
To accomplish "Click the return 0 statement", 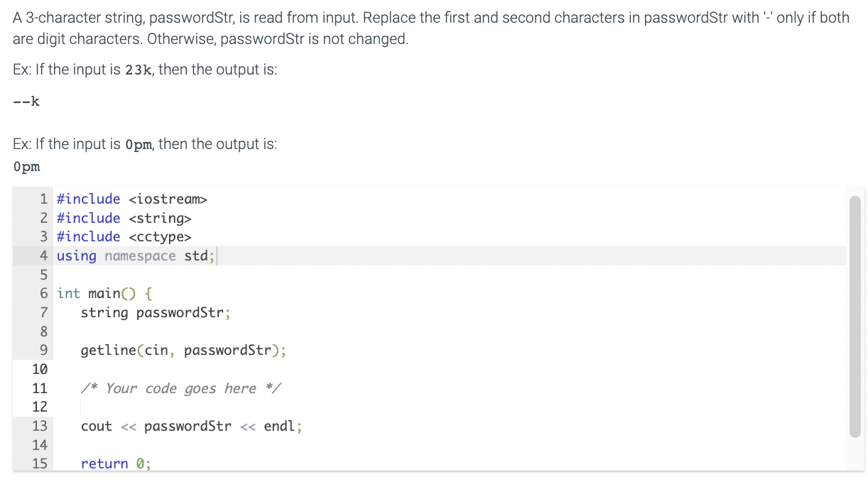I will pos(116,463).
